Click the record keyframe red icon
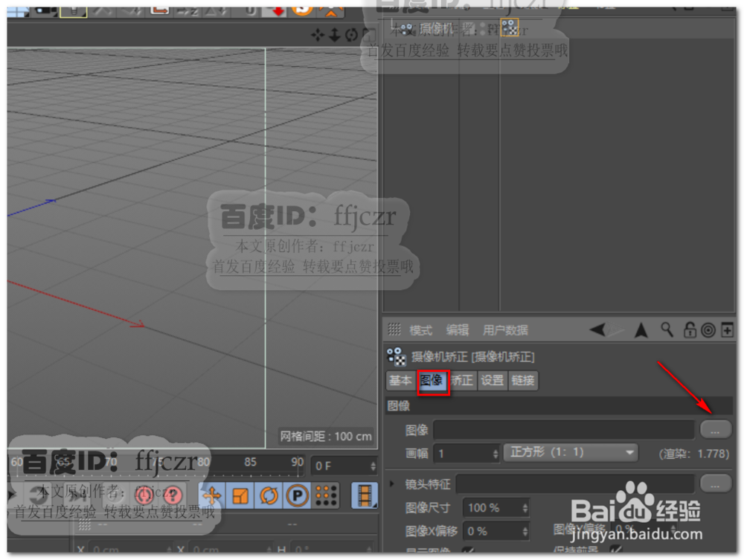The width and height of the screenshot is (744, 560). (144, 495)
